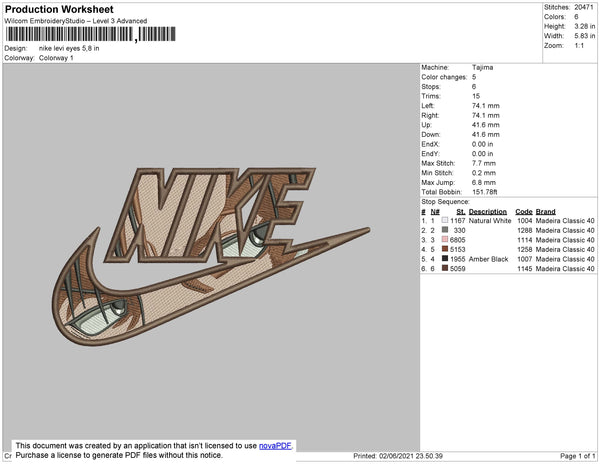Click the Stops value 6
The image size is (600, 464).
click(474, 86)
